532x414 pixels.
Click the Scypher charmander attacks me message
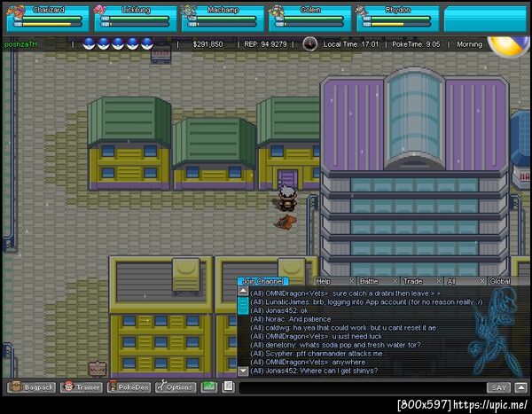pos(317,354)
